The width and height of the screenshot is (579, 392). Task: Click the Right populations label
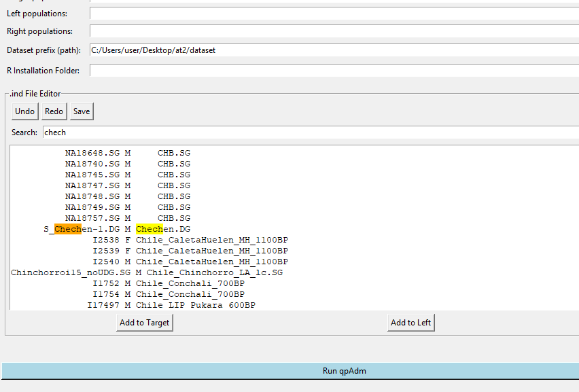pyautogui.click(x=39, y=31)
